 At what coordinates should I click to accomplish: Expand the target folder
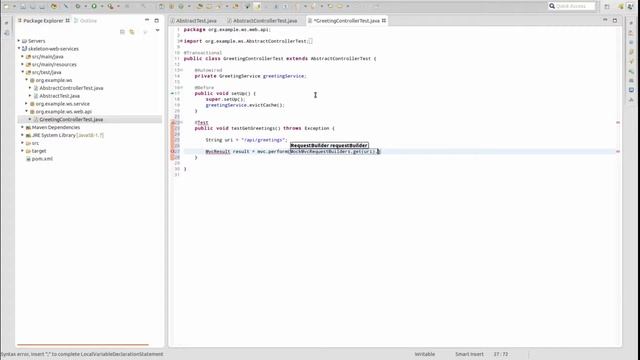(x=23, y=151)
